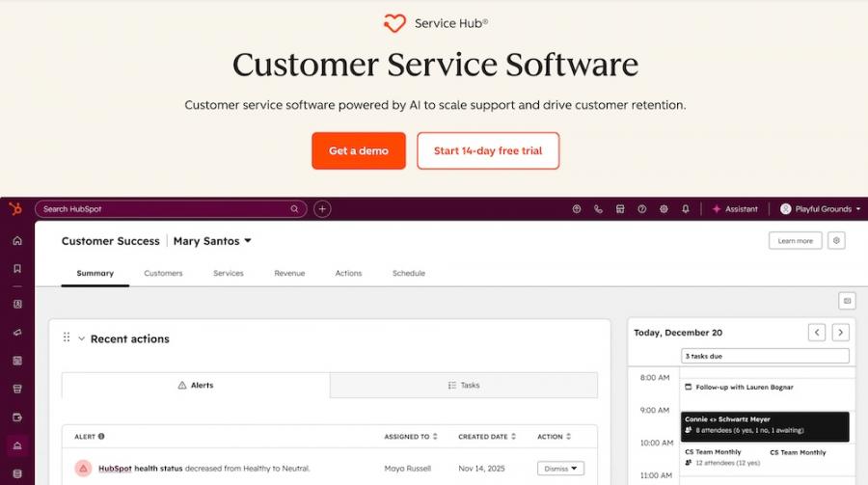Grab the Recent actions drag handle
This screenshot has height=485, width=868.
click(x=67, y=337)
